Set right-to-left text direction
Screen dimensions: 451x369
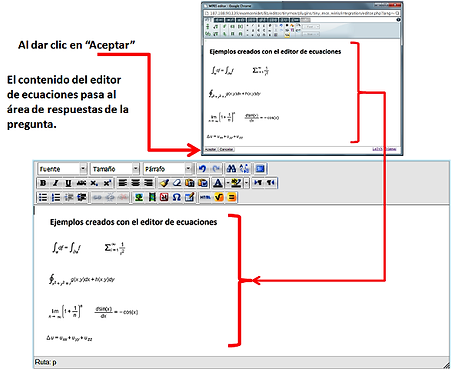(270, 183)
